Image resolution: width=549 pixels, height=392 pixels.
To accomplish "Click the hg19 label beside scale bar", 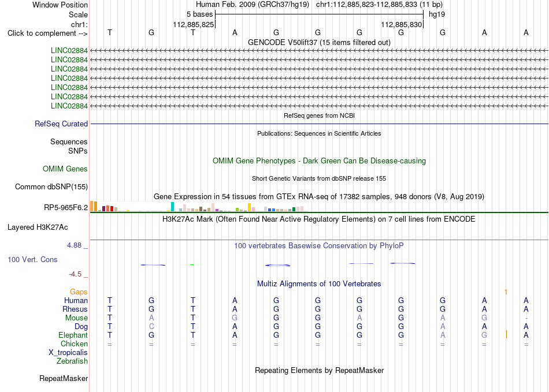I will click(437, 14).
